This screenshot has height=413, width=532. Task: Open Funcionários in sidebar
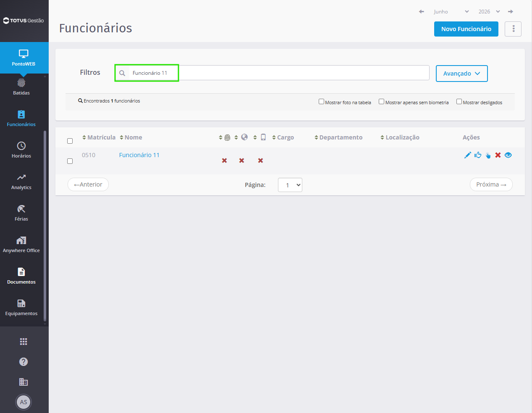pyautogui.click(x=21, y=118)
